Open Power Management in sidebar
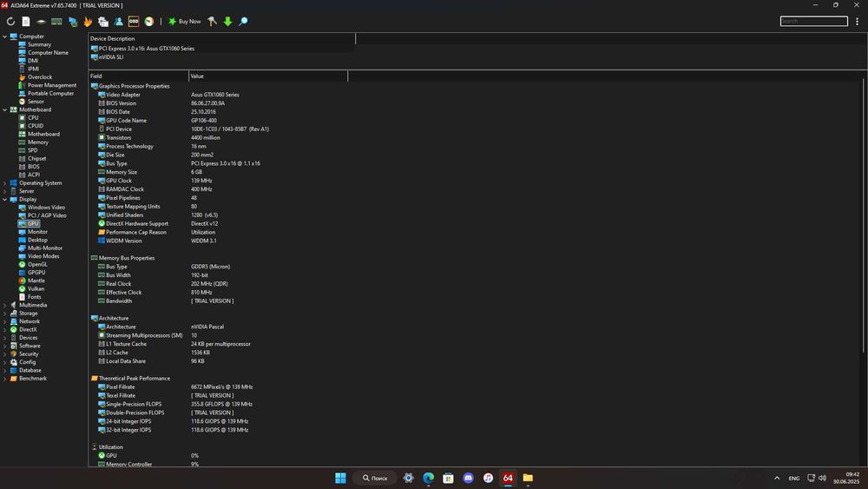The height and width of the screenshot is (489, 868). (52, 85)
